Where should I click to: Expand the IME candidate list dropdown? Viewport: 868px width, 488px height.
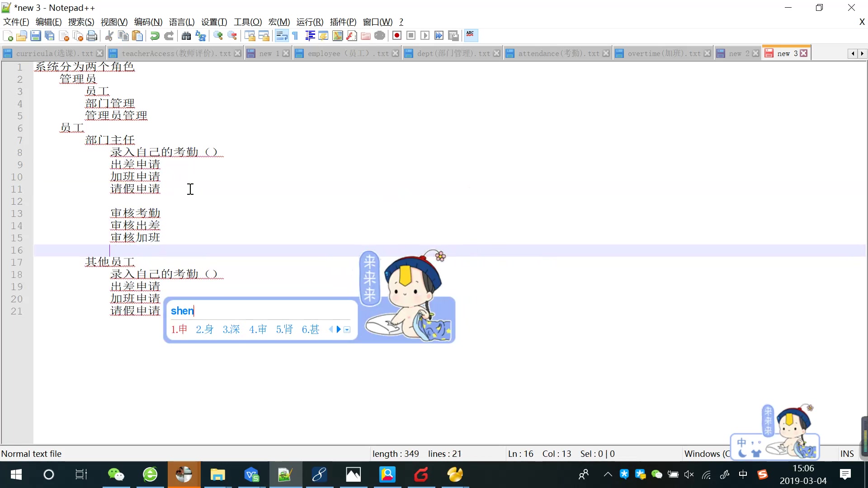[x=347, y=330]
